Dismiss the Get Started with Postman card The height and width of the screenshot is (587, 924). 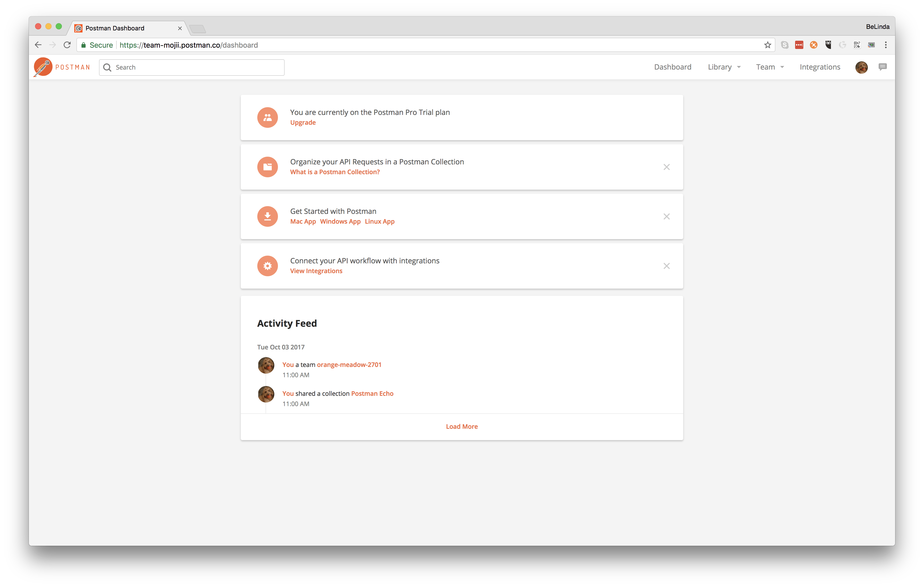666,216
